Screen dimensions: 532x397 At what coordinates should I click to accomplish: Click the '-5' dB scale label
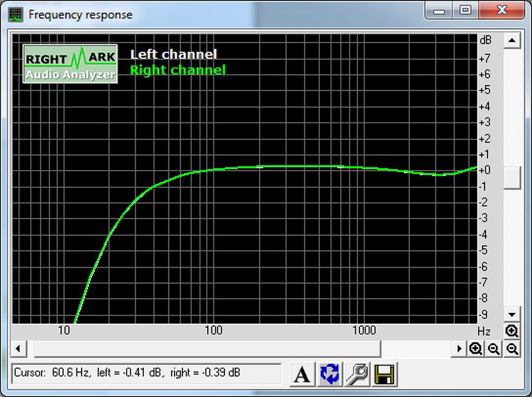pyautogui.click(x=483, y=250)
